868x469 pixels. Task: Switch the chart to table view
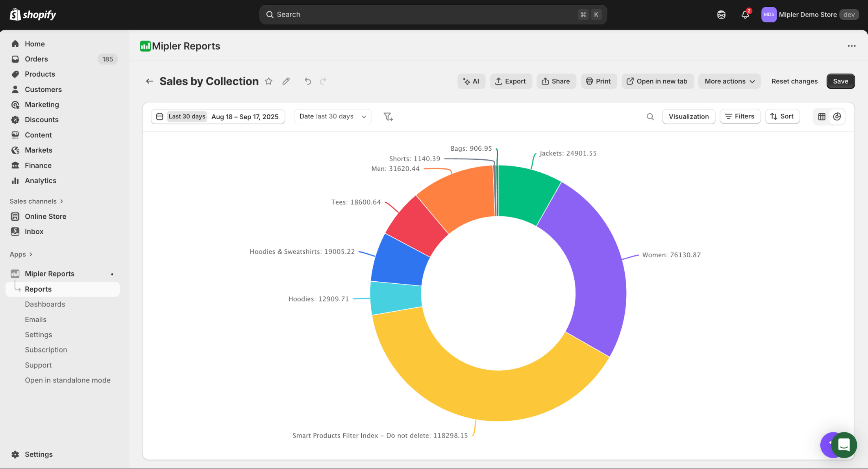[822, 116]
